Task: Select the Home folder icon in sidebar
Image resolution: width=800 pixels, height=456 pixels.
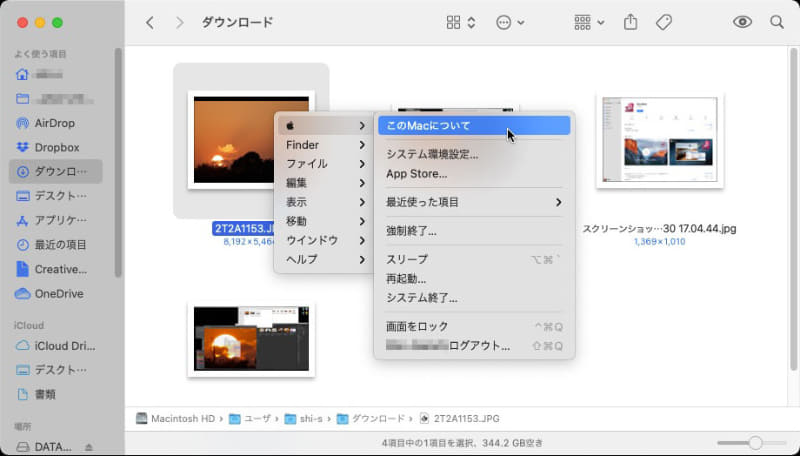Action: click(22, 74)
